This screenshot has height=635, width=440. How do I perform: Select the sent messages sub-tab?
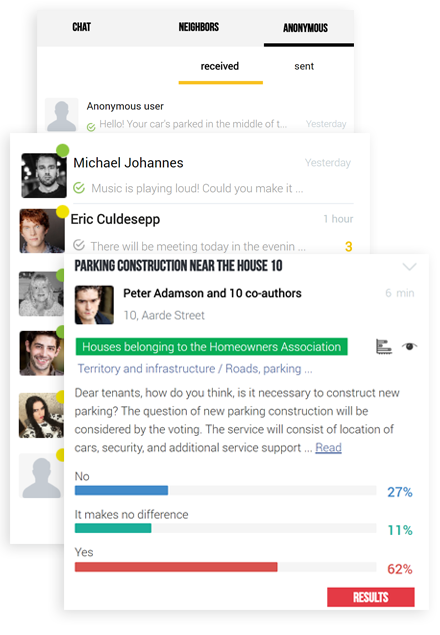click(304, 66)
